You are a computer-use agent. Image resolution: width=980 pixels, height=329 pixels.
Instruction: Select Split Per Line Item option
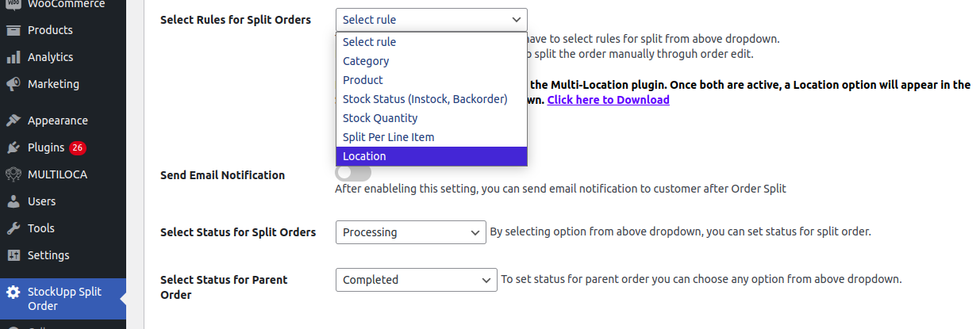(x=388, y=137)
